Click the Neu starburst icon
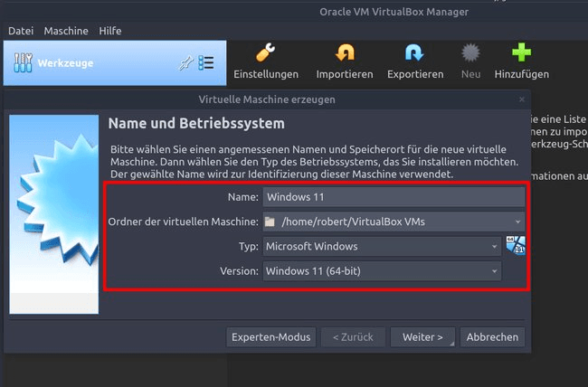 (470, 53)
